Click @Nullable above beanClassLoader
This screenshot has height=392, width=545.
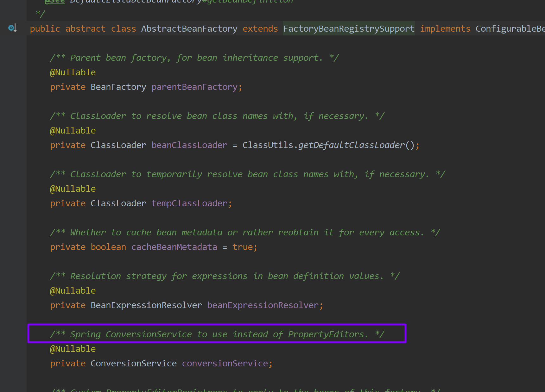[x=73, y=131]
